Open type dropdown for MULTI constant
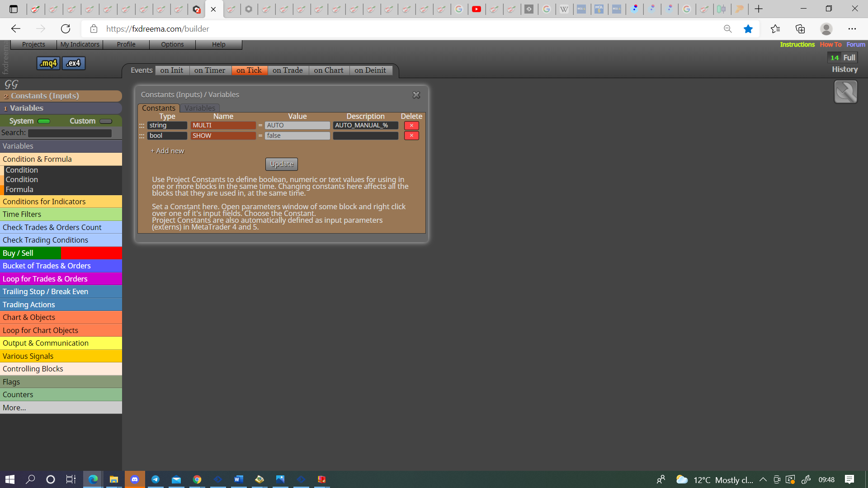868x488 pixels. click(x=167, y=126)
